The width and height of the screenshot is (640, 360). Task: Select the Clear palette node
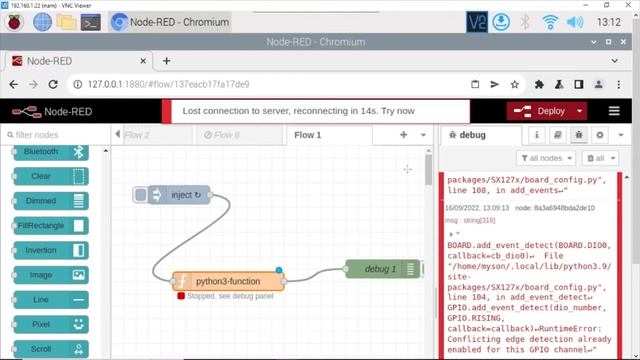(51, 176)
